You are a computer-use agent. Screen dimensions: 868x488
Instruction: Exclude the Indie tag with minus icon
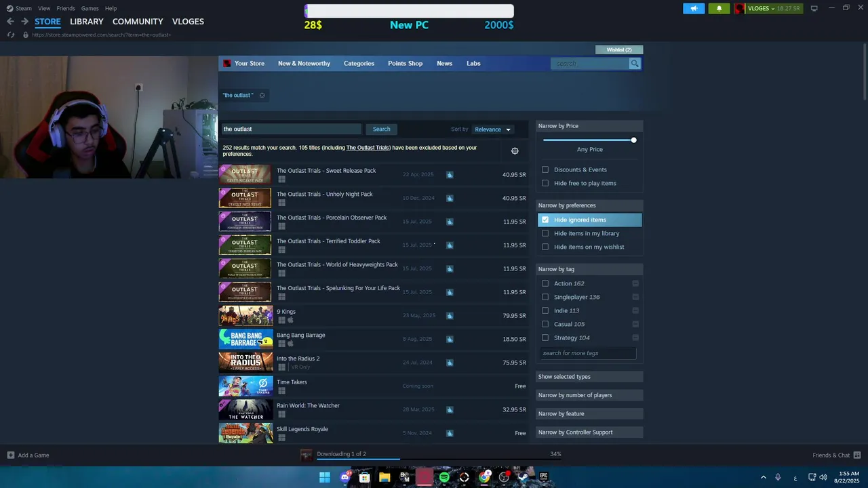click(635, 310)
